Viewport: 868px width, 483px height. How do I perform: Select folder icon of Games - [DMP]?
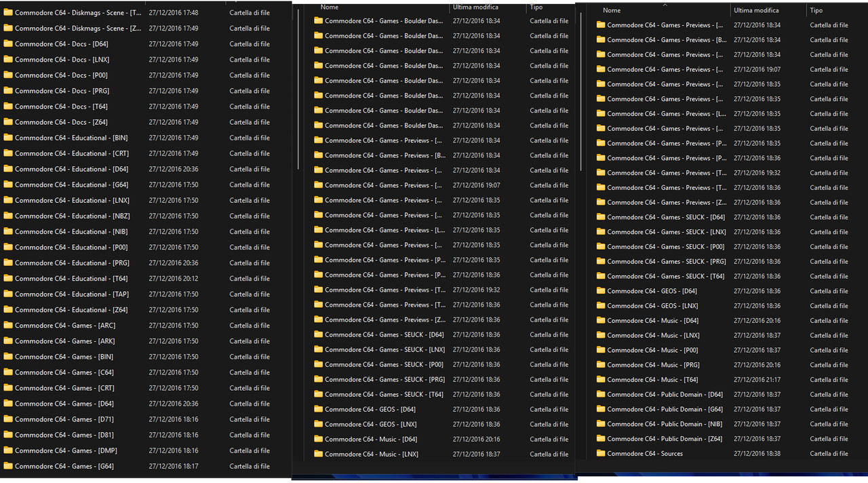click(x=8, y=450)
